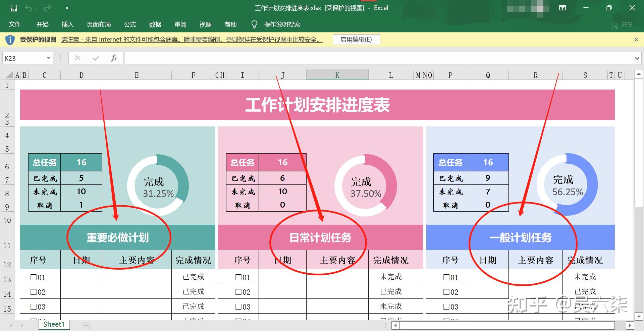Switch to the 页面布局 ribbon tab
644x331 pixels.
point(99,24)
